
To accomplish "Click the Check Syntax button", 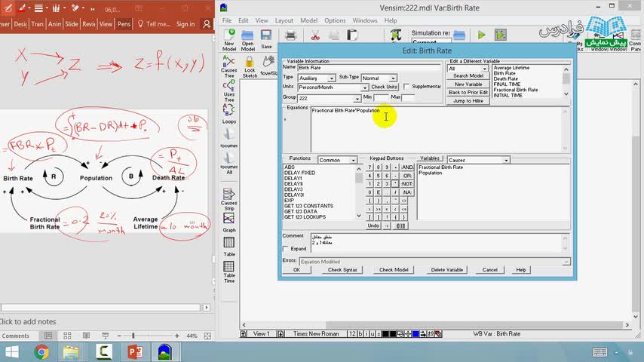I will click(x=342, y=270).
